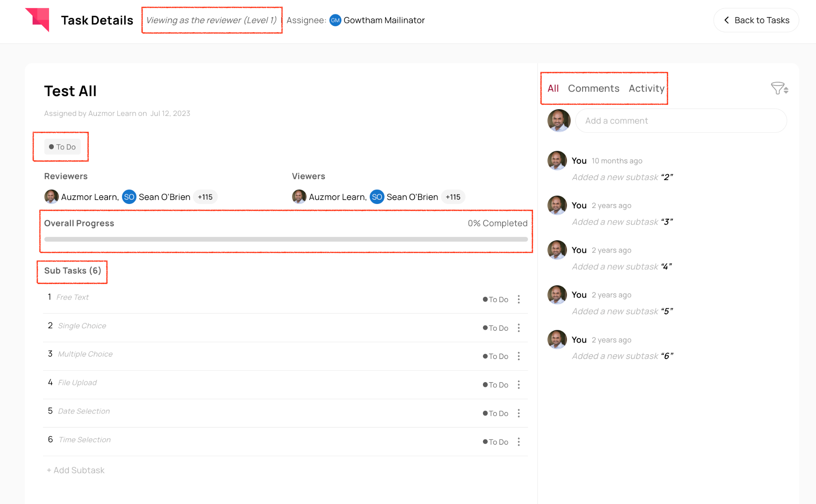816x504 pixels.
Task: Open kebab menu for Multiple Choice subtask
Action: [518, 356]
